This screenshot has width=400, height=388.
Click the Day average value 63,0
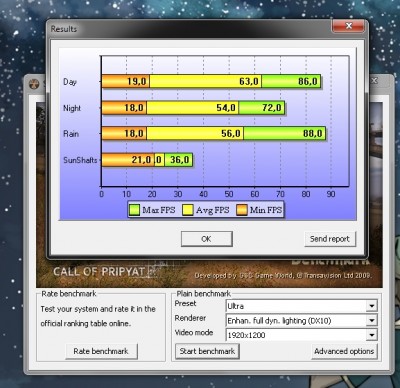pyautogui.click(x=249, y=81)
